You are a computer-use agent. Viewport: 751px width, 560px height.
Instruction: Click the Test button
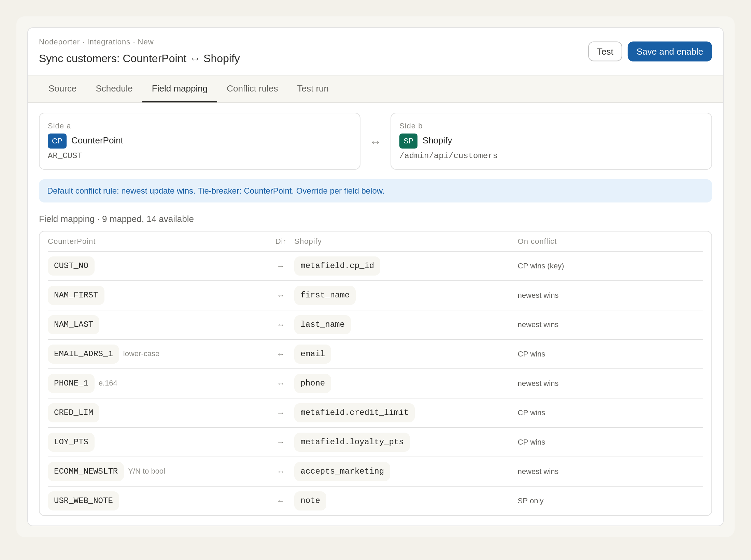605,52
